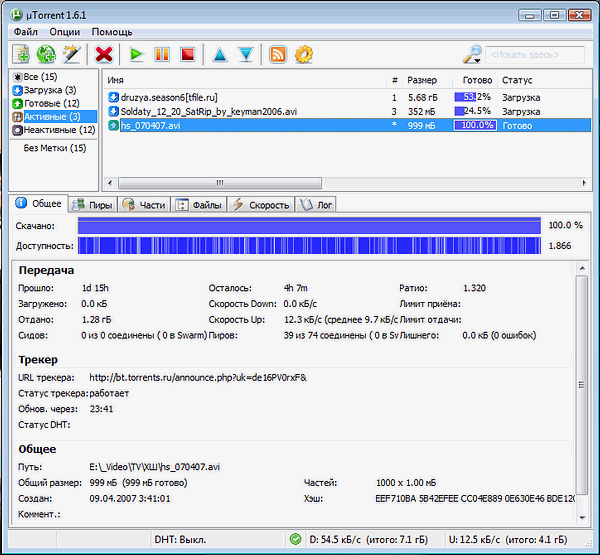Move torrent up the queue with the up arrow

pyautogui.click(x=220, y=54)
